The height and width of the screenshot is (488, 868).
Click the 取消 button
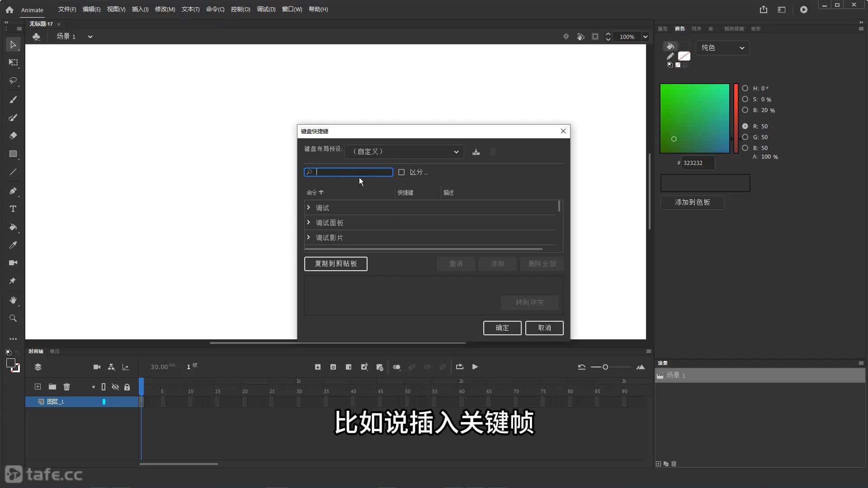point(544,328)
